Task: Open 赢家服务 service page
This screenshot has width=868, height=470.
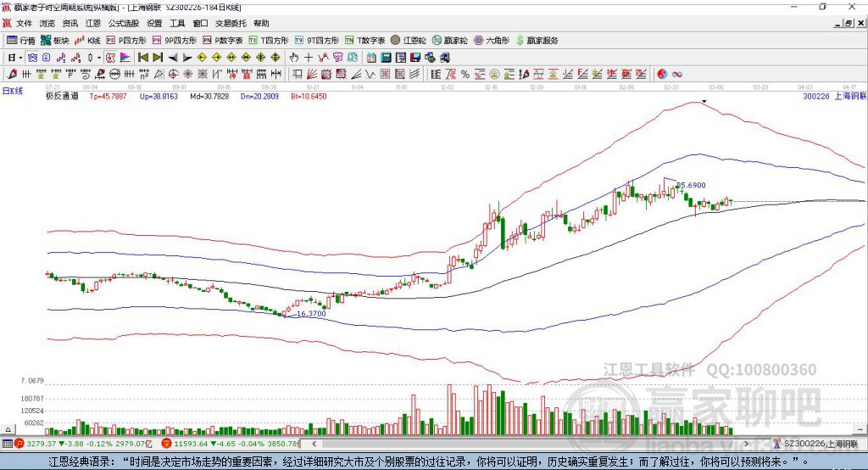Action: [x=537, y=41]
